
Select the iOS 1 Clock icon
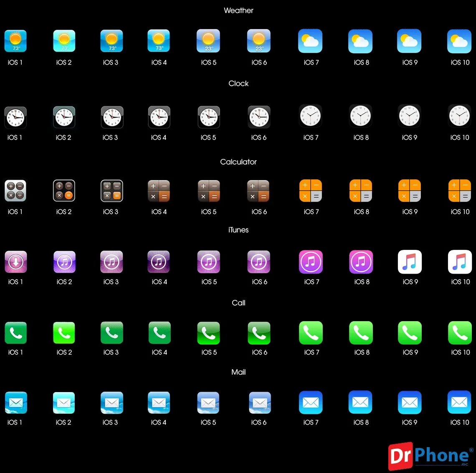pyautogui.click(x=15, y=117)
